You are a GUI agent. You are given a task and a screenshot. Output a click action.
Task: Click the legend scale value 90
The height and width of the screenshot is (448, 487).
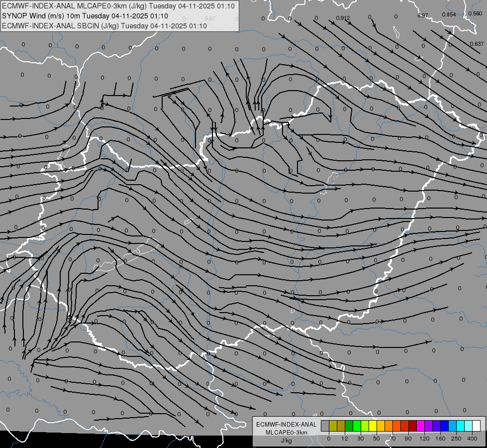(x=408, y=439)
